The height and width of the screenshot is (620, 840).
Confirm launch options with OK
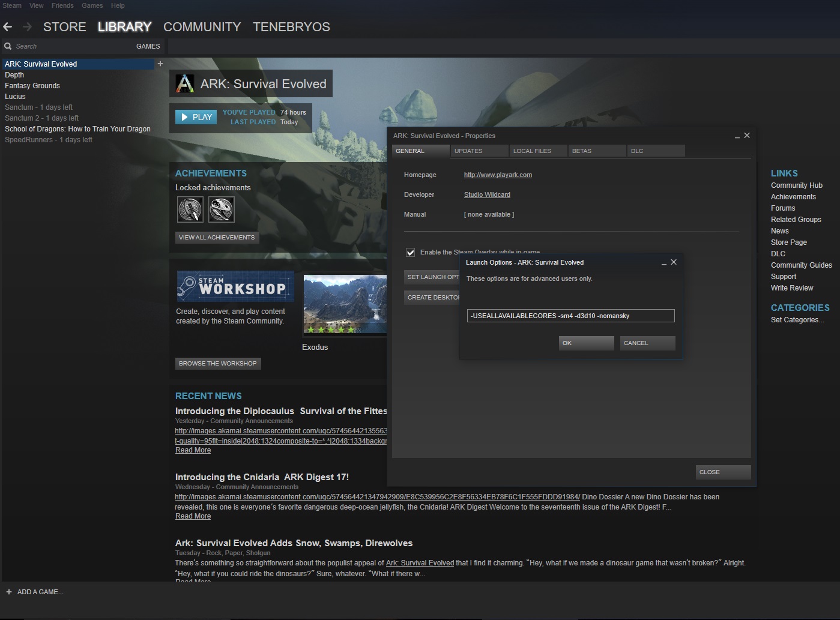586,343
